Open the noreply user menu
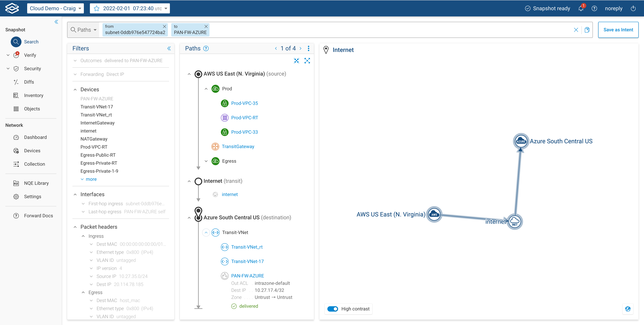644x325 pixels. pos(614,8)
